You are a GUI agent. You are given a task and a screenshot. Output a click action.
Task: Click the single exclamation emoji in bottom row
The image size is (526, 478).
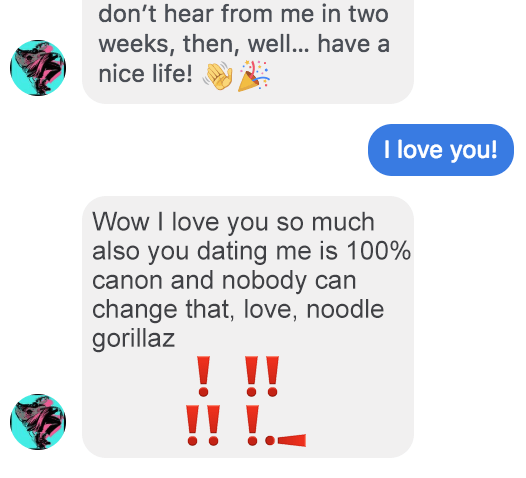[x=252, y=425]
